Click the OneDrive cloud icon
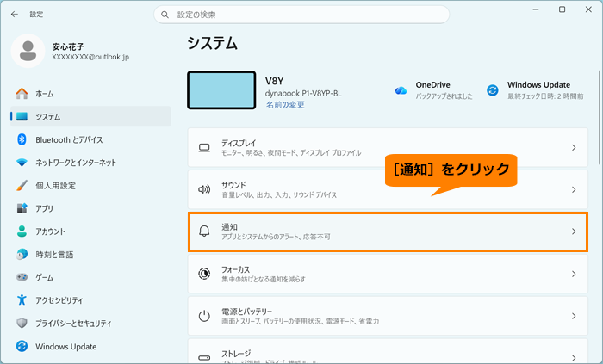Screen dimensions: 603x364 [x=401, y=90]
